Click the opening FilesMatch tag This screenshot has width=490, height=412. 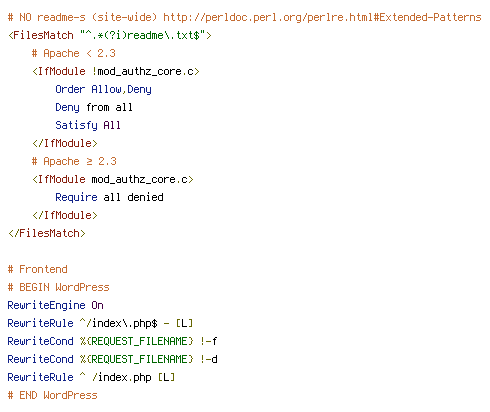click(x=110, y=35)
